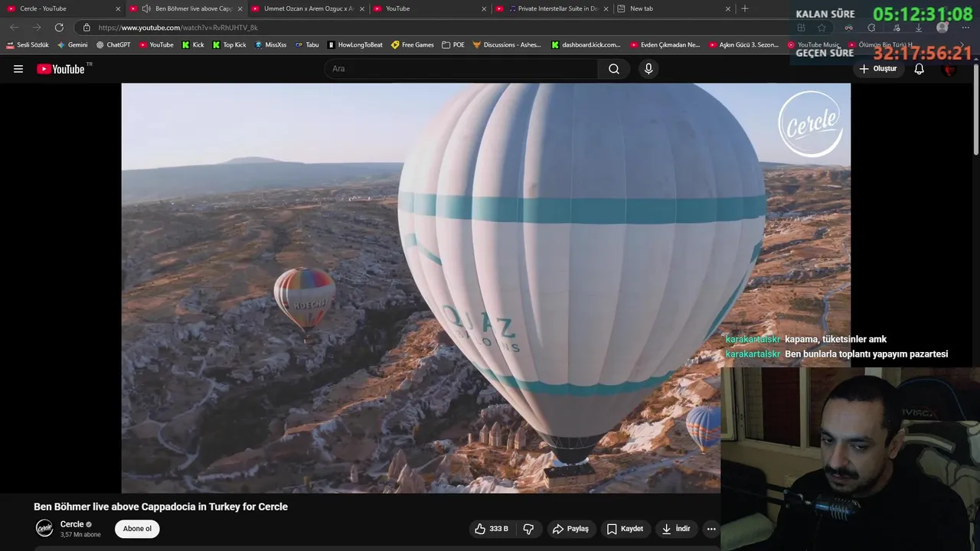This screenshot has height=551, width=980.
Task: Close the Cercle - YouTube tab
Action: [x=118, y=8]
